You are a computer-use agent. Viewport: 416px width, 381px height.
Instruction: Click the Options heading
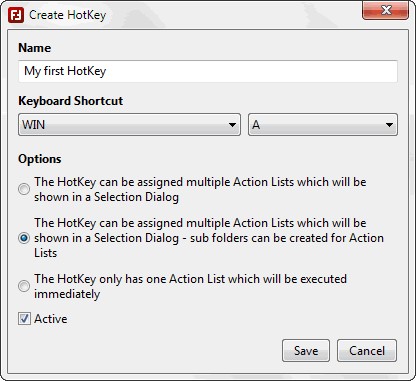[40, 159]
